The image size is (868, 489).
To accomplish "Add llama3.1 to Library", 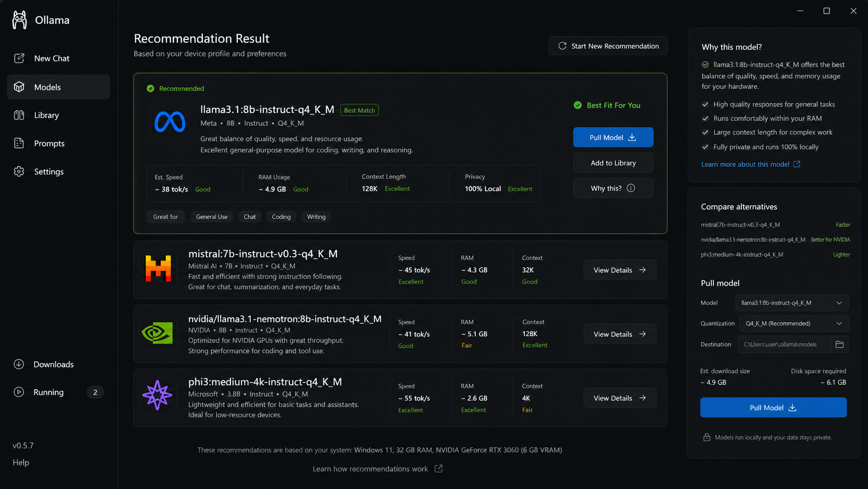I will [613, 163].
